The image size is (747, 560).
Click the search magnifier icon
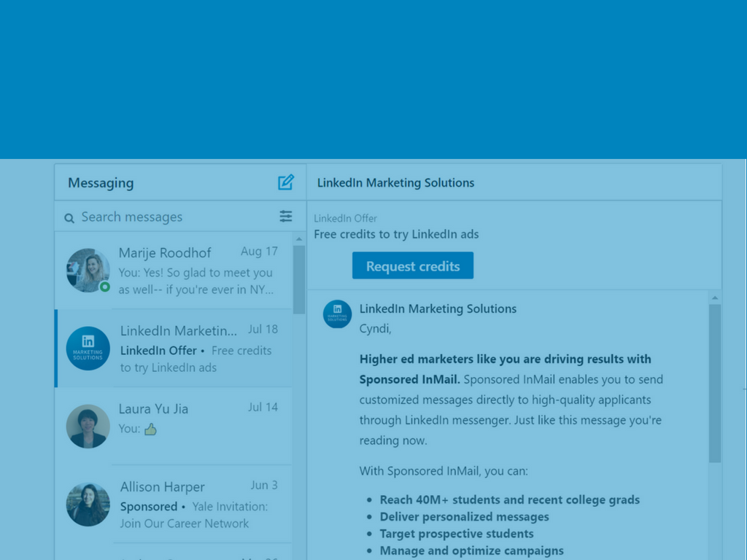tap(69, 218)
